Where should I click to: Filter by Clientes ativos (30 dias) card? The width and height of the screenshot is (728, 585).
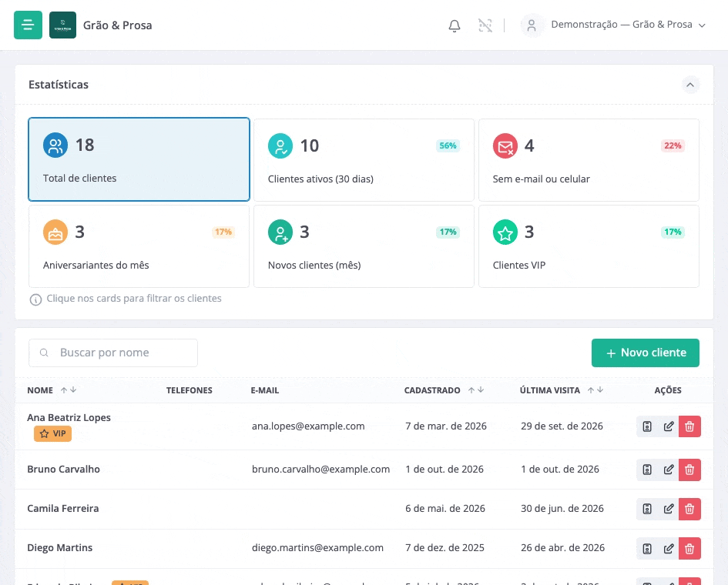[364, 160]
